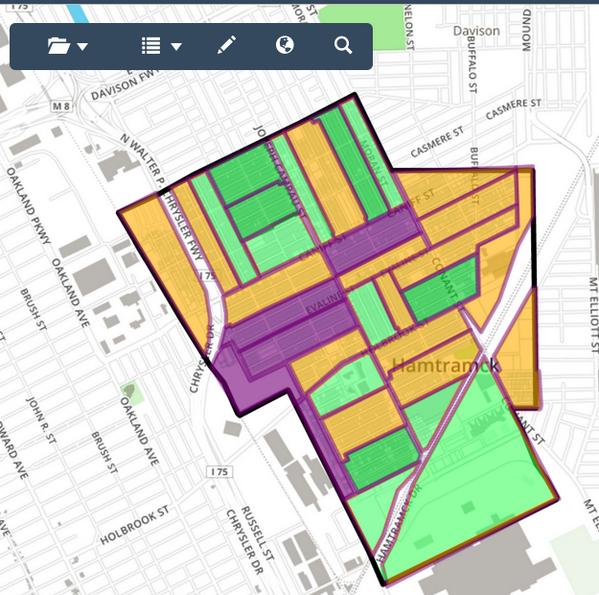
Task: Expand the dropdown arrow beside folder icon
Action: 83,47
